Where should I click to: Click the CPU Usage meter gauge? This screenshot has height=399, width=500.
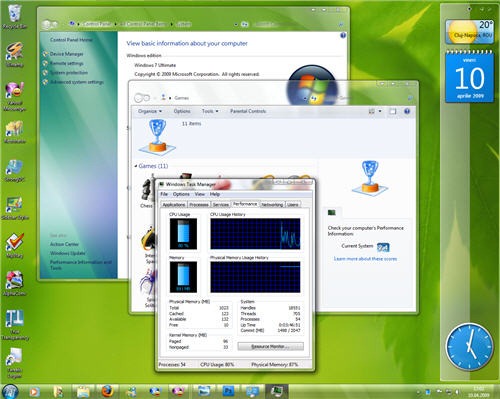183,234
